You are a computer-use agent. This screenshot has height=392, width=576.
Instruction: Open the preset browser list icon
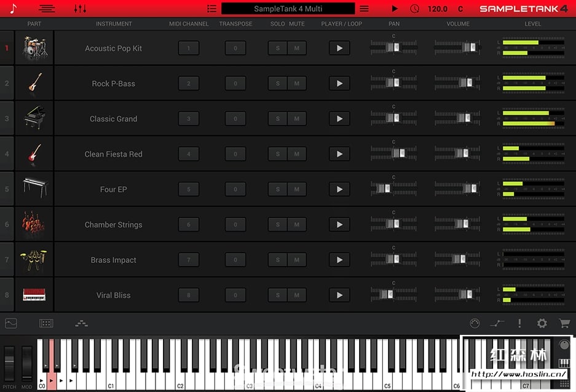click(211, 9)
